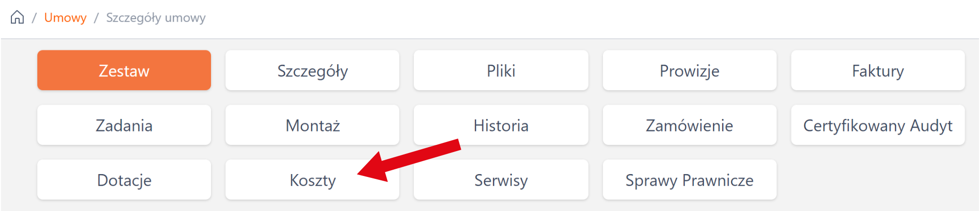The height and width of the screenshot is (211, 980).
Task: Switch to the Zadania tab
Action: [x=124, y=125]
